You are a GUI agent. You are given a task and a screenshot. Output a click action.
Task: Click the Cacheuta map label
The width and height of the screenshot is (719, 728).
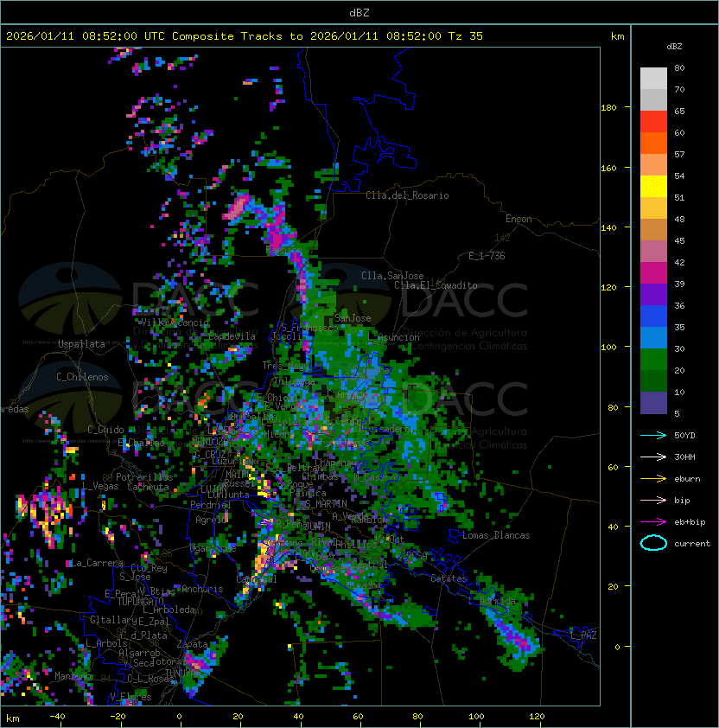pos(148,487)
